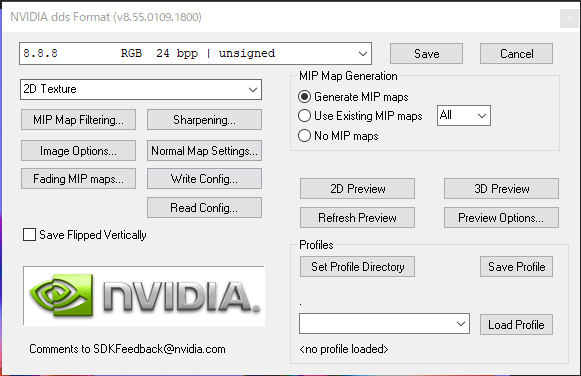This screenshot has height=376, width=581.
Task: Open Fading MIP maps settings
Action: [78, 179]
